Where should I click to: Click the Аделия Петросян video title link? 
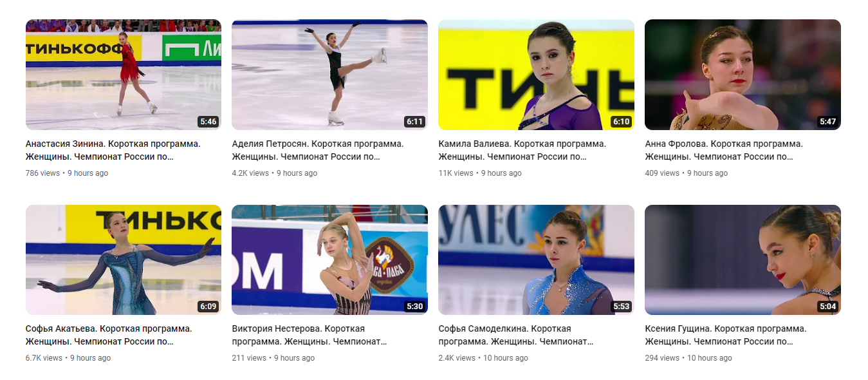pyautogui.click(x=318, y=150)
